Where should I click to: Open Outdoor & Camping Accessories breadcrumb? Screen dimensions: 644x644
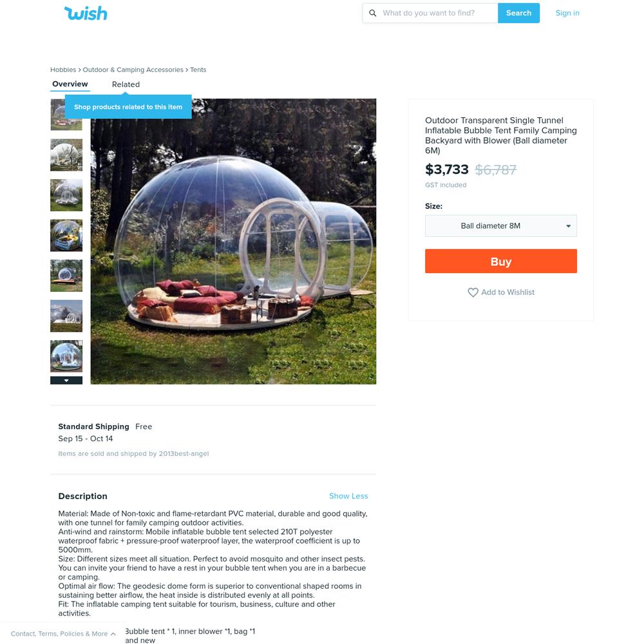pos(133,70)
